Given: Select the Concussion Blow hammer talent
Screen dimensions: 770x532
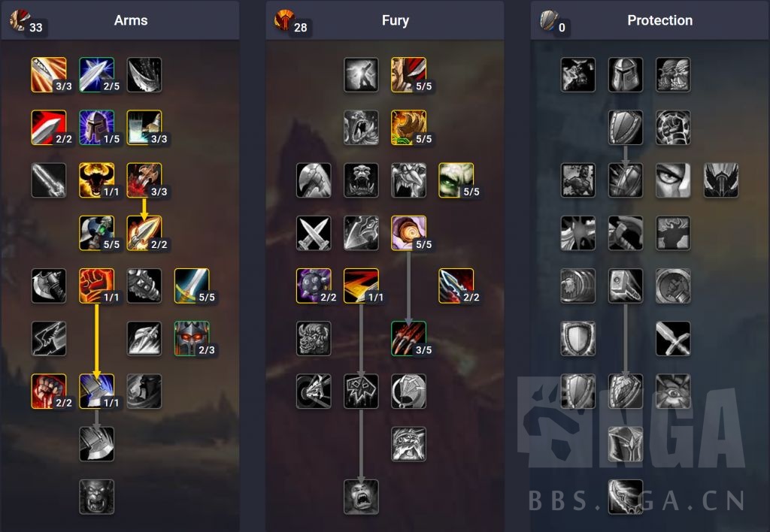Looking at the screenshot, I should (x=625, y=286).
